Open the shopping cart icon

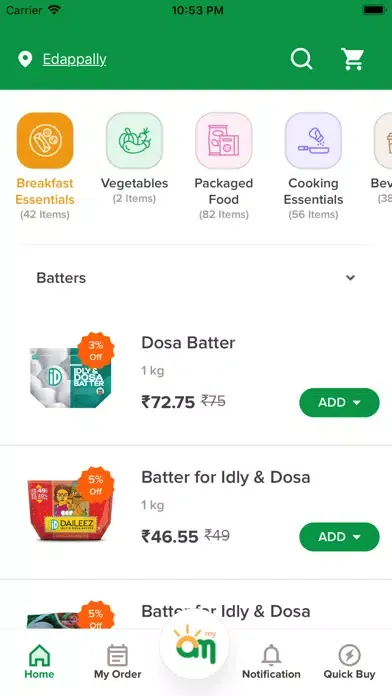pos(352,59)
